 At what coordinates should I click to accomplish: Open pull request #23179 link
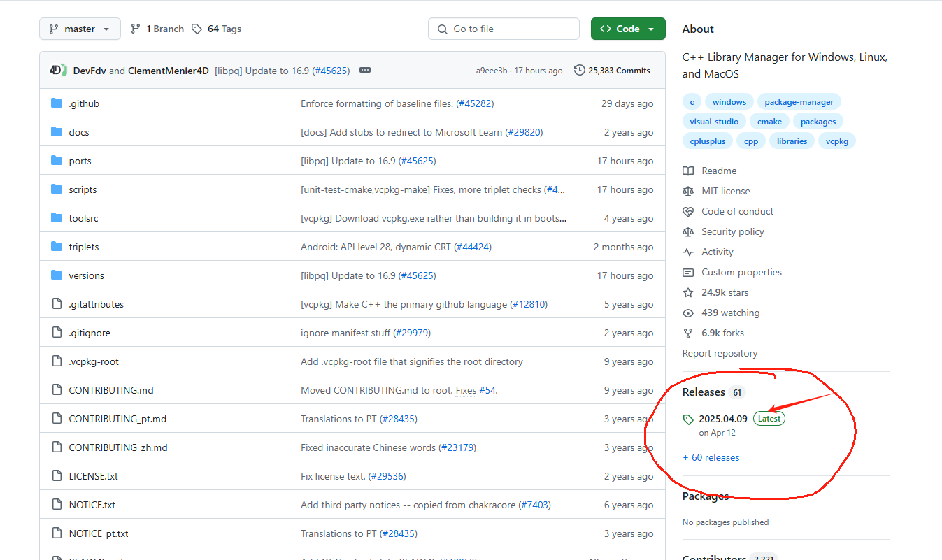point(457,447)
